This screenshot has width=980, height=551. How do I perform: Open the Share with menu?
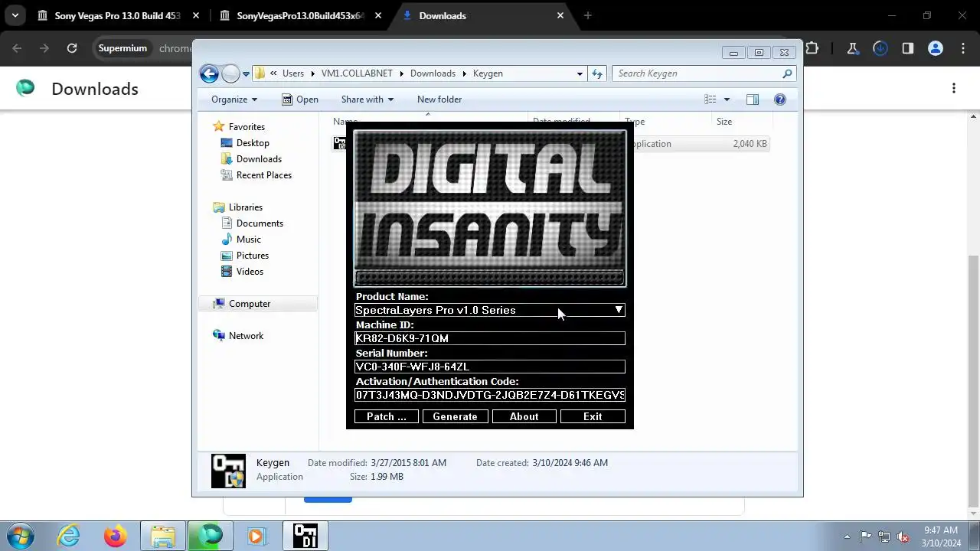pos(367,99)
